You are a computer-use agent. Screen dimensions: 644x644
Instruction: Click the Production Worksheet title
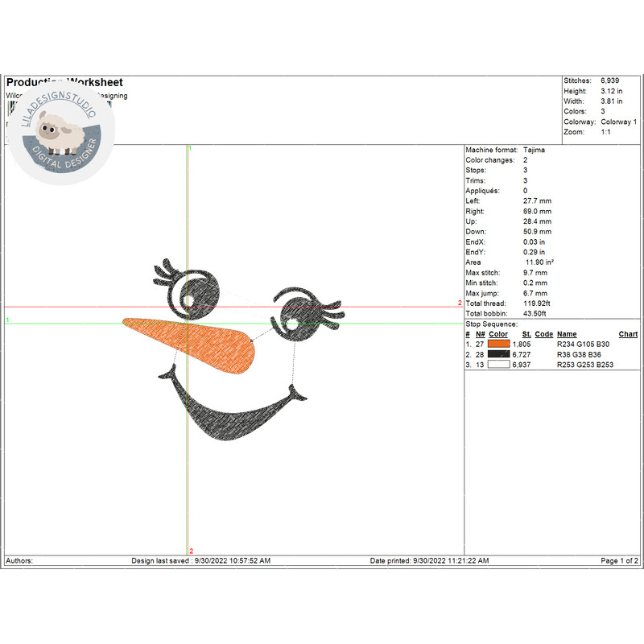point(64,83)
